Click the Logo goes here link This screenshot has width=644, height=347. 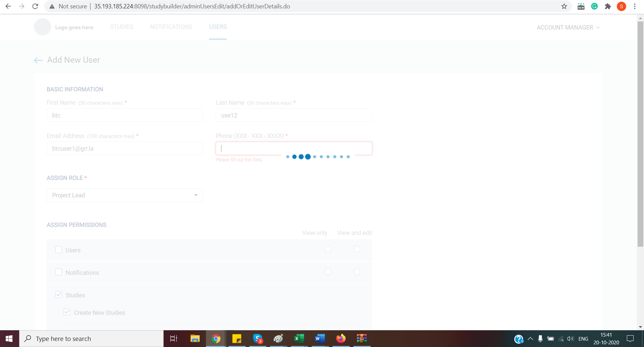point(74,27)
